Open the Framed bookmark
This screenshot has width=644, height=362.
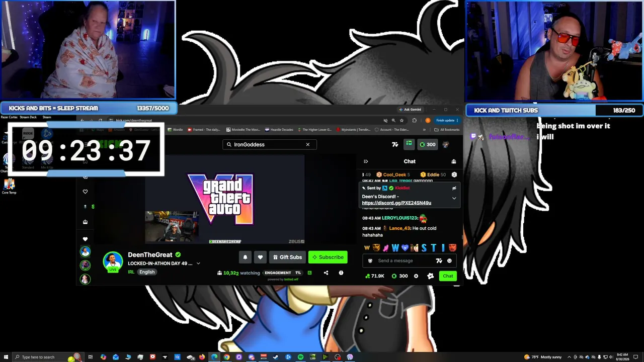(204, 130)
